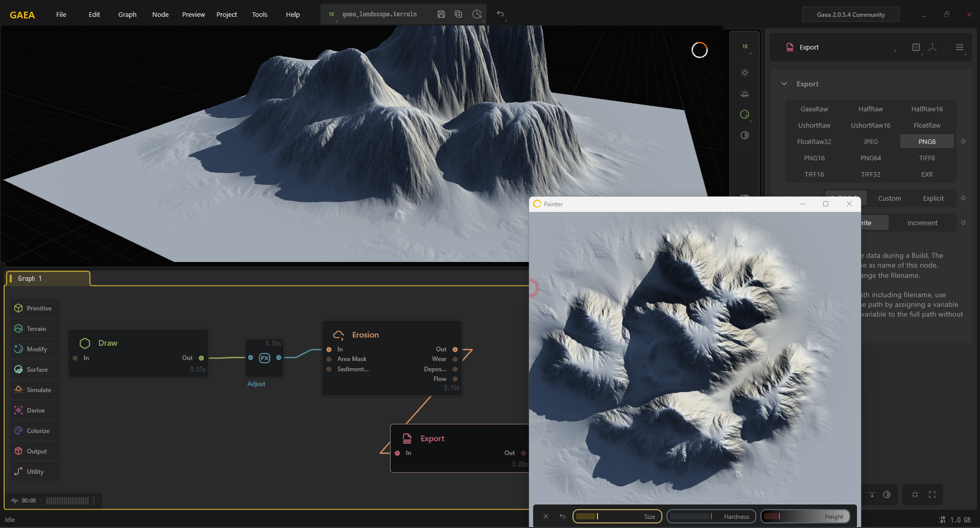The height and width of the screenshot is (528, 980).
Task: Open the Graph menu
Action: click(x=127, y=14)
